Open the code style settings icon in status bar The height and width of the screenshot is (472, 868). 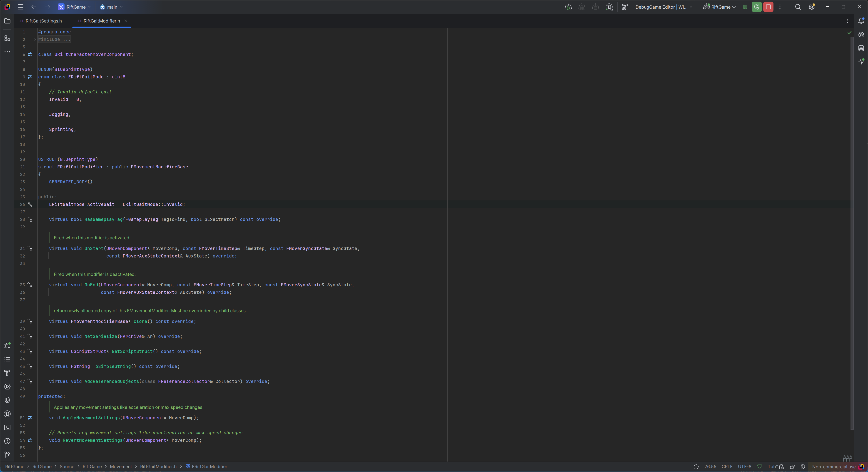coord(781,467)
